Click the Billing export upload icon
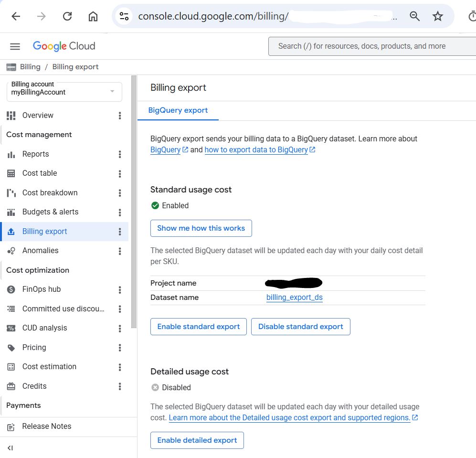Screen dimensions: 476x458 (11, 232)
